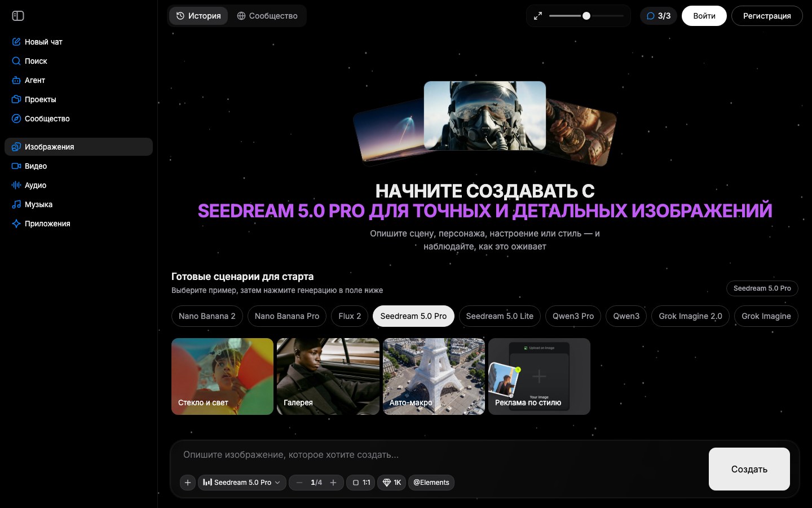Screen dimensions: 812x508
Task: Open Музыка section in sidebar
Action: pyautogui.click(x=78, y=204)
